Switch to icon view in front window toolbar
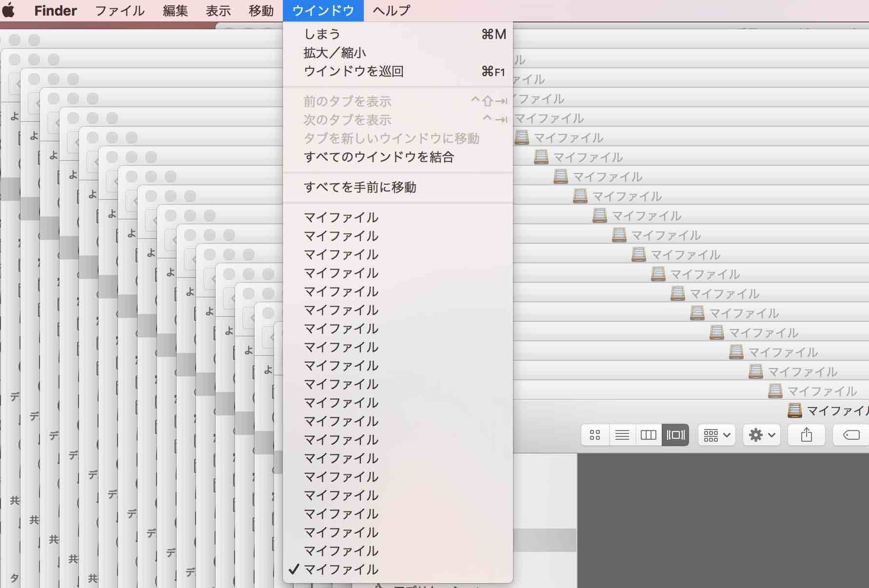869x588 pixels. tap(595, 435)
